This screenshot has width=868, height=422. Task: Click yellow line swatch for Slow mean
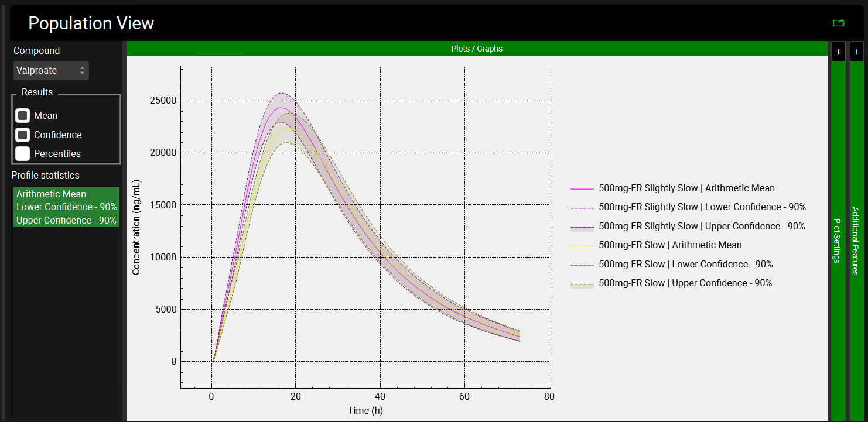point(582,246)
